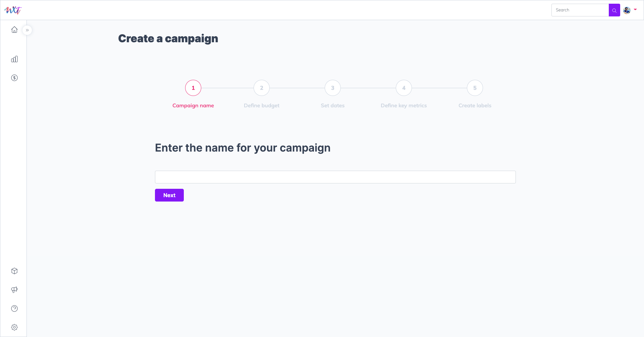Select step 4 Define key metrics
Viewport: 644px width, 337px height.
click(x=404, y=88)
